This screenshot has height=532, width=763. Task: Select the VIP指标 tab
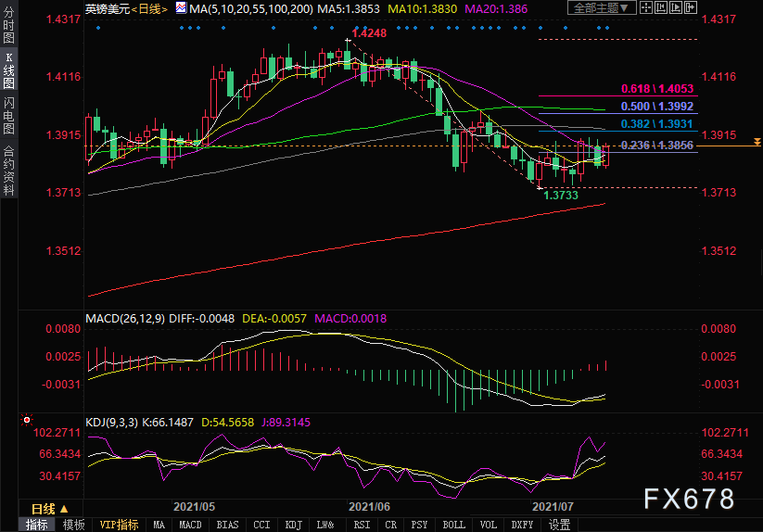click(120, 525)
